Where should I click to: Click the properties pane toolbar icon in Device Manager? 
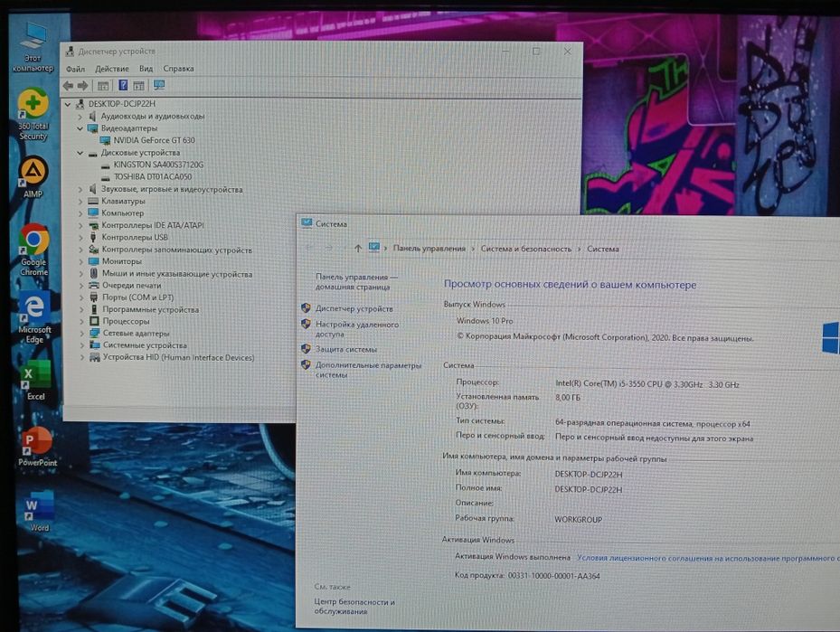tap(138, 86)
